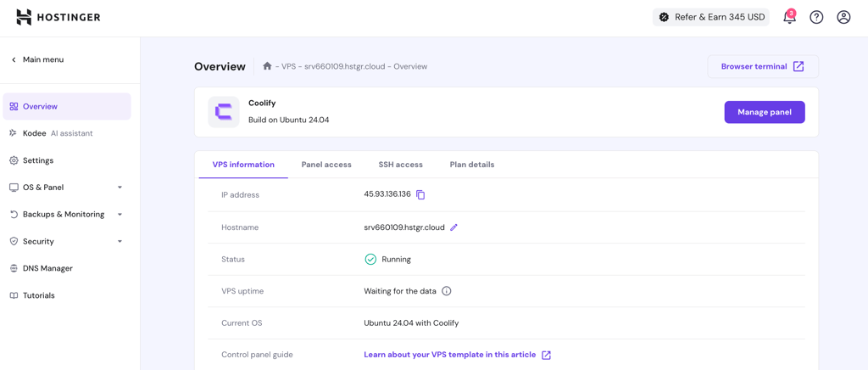This screenshot has width=868, height=370.
Task: Click the Waiting for the data text
Action: point(400,291)
